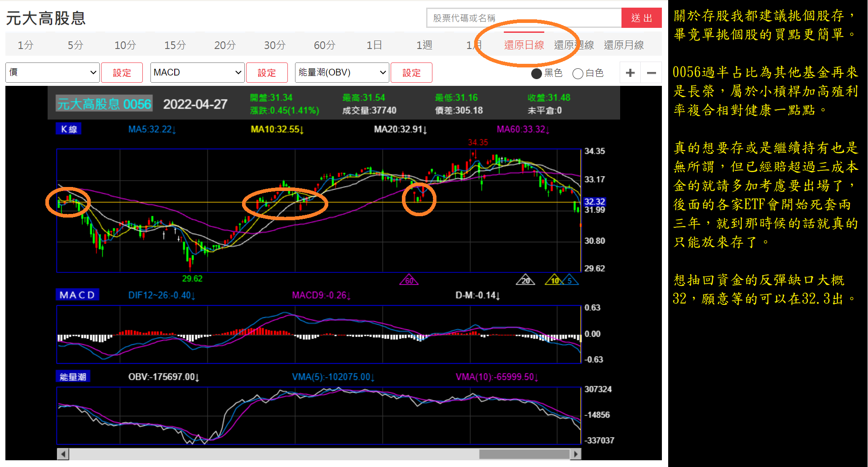Viewport: 868px width, 467px height.
Task: Click the MACD panel label
Action: [77, 295]
